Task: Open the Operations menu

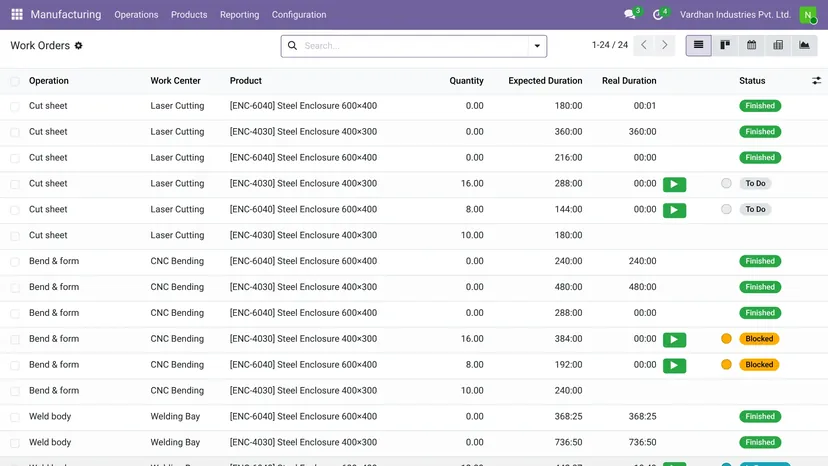Action: (136, 15)
